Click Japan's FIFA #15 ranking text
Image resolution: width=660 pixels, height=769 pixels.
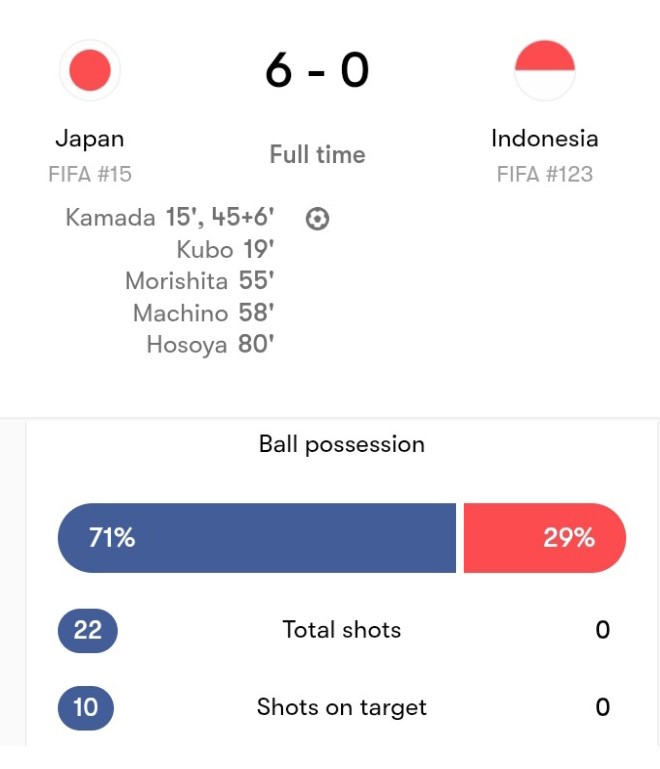pyautogui.click(x=90, y=174)
